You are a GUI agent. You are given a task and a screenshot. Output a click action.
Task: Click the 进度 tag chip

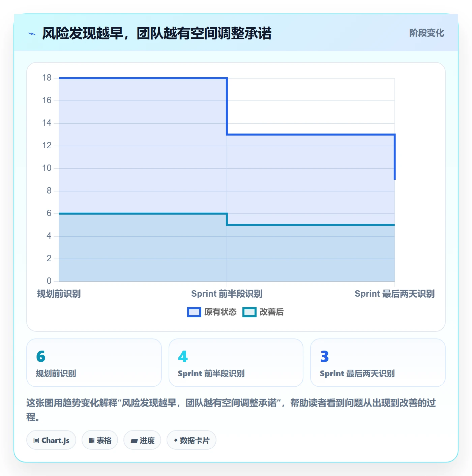[142, 440]
